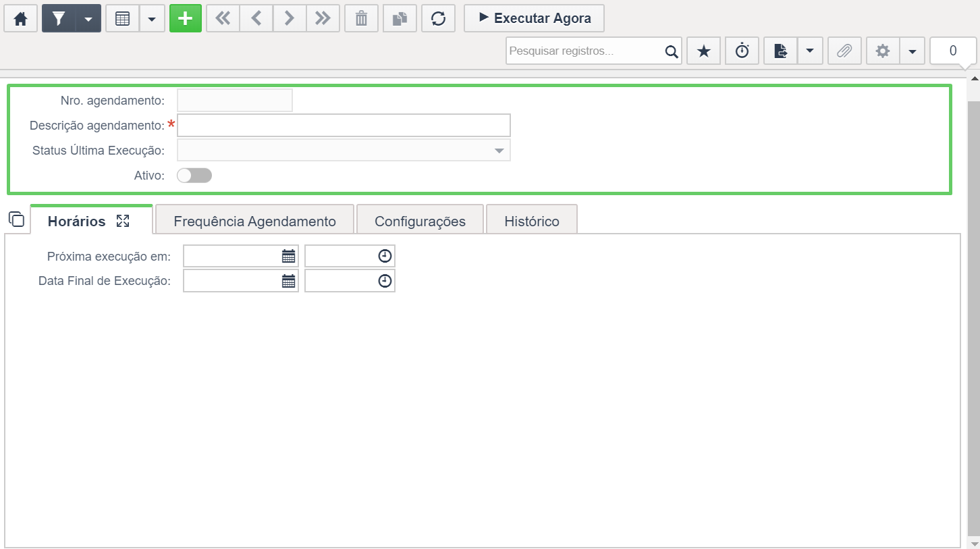This screenshot has height=549, width=980.
Task: Switch to Frequência Agendamento tab
Action: pyautogui.click(x=254, y=221)
